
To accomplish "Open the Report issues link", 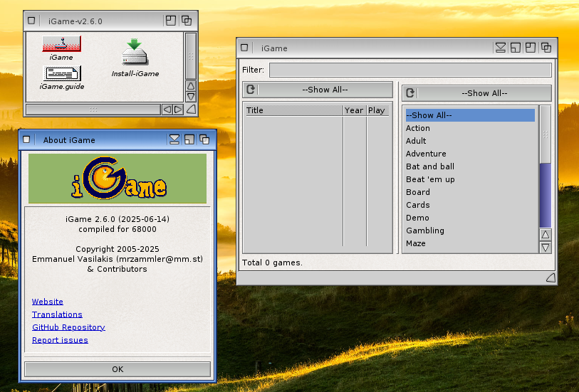I will tap(60, 340).
